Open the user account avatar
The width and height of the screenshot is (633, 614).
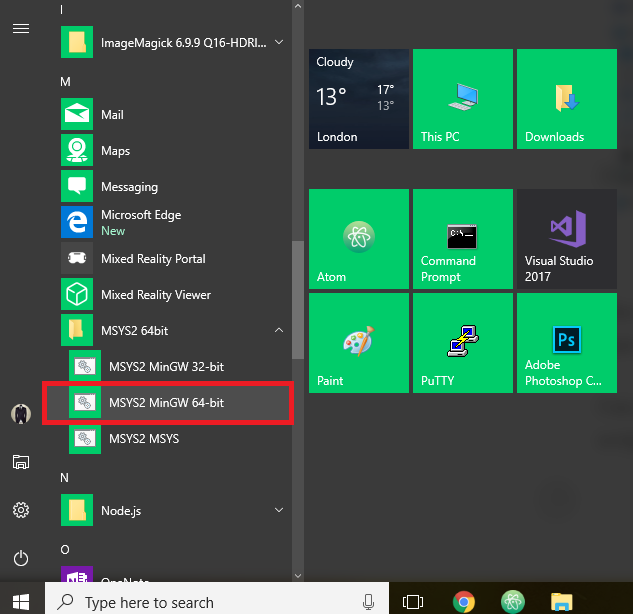[21, 414]
